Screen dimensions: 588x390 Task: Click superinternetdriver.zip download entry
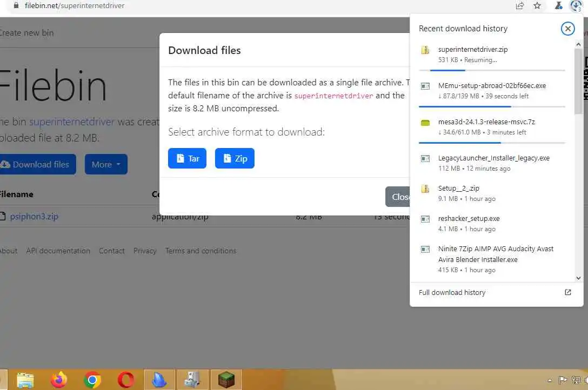click(492, 55)
